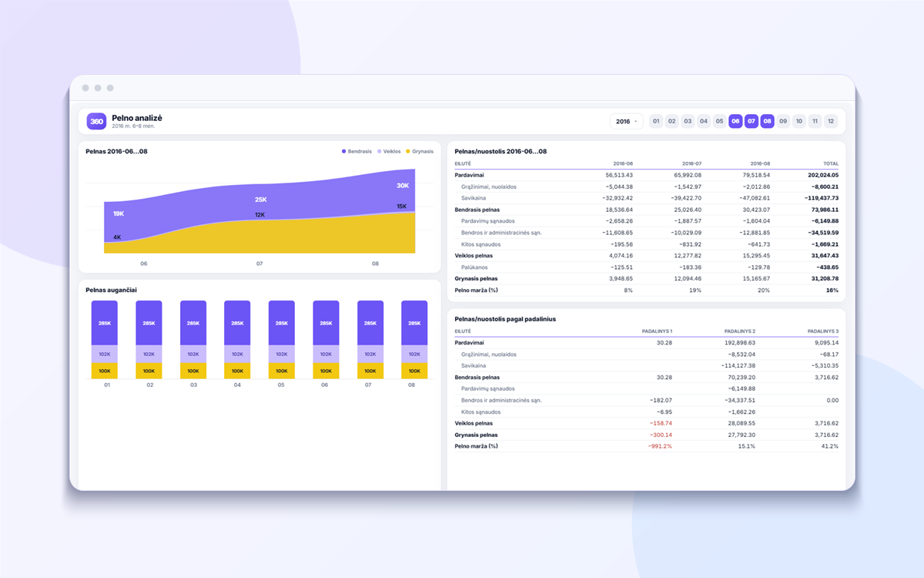Click the PADALINYS 2 column header
Viewport: 924px width, 578px height.
click(739, 331)
